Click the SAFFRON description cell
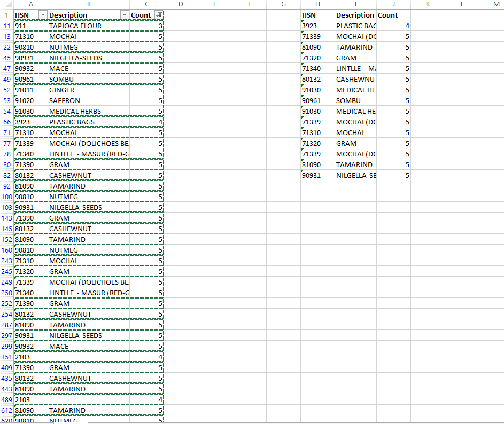504x424 pixels. pos(89,100)
